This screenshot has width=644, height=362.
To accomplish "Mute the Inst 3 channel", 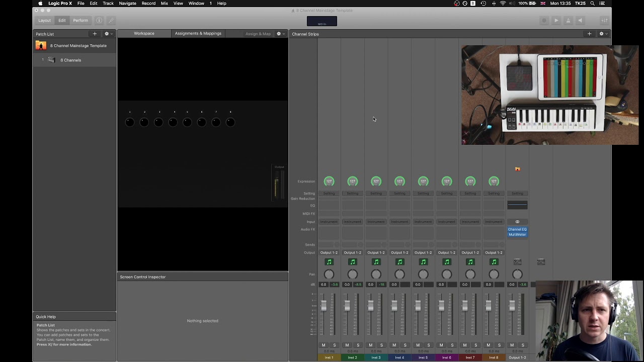I will pyautogui.click(x=370, y=345).
